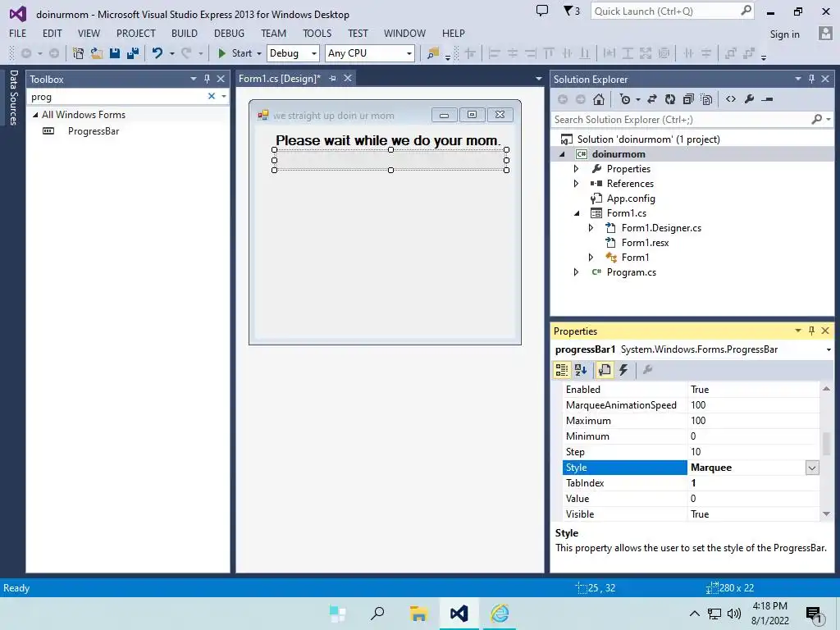The image size is (840, 630).
Task: Expand the Program.cs node
Action: click(577, 272)
